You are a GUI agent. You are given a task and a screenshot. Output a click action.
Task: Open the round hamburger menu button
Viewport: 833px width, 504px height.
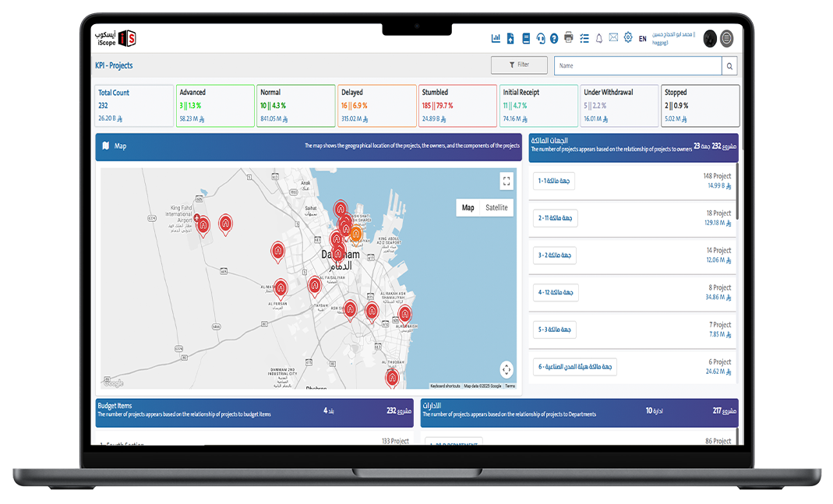[727, 38]
